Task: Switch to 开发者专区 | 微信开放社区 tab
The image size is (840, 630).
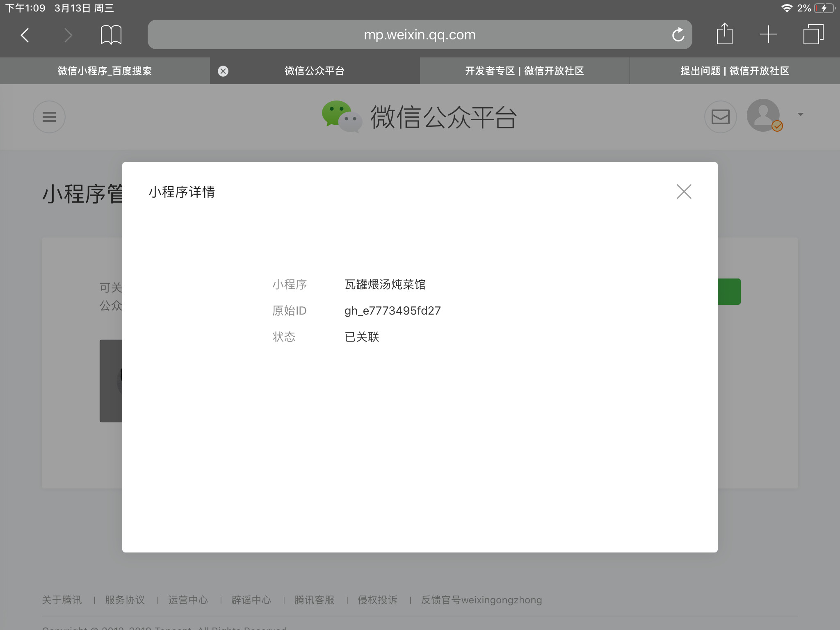Action: [524, 71]
